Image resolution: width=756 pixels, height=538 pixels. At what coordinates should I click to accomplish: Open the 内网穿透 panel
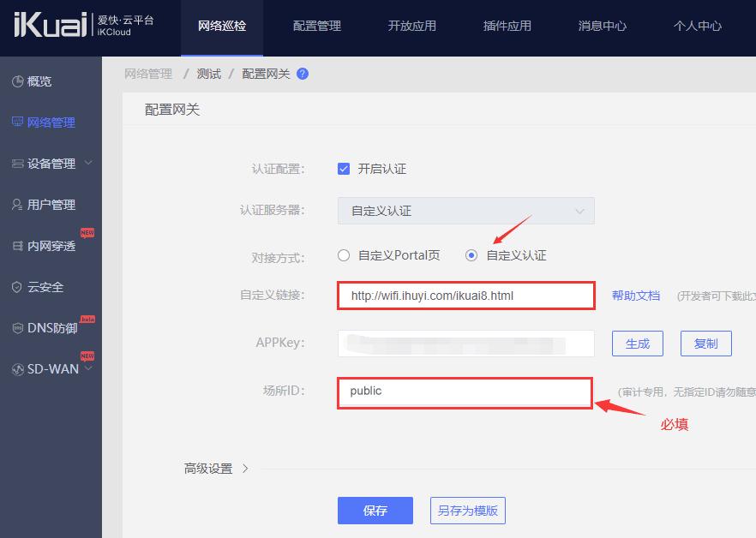point(47,246)
